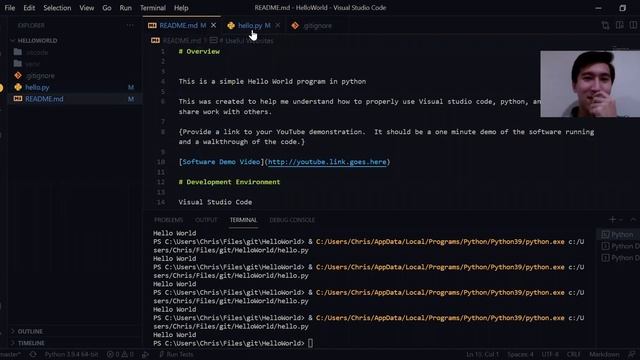Change line endings via CRLF status item
The width and height of the screenshot is (640, 360).
tap(573, 354)
